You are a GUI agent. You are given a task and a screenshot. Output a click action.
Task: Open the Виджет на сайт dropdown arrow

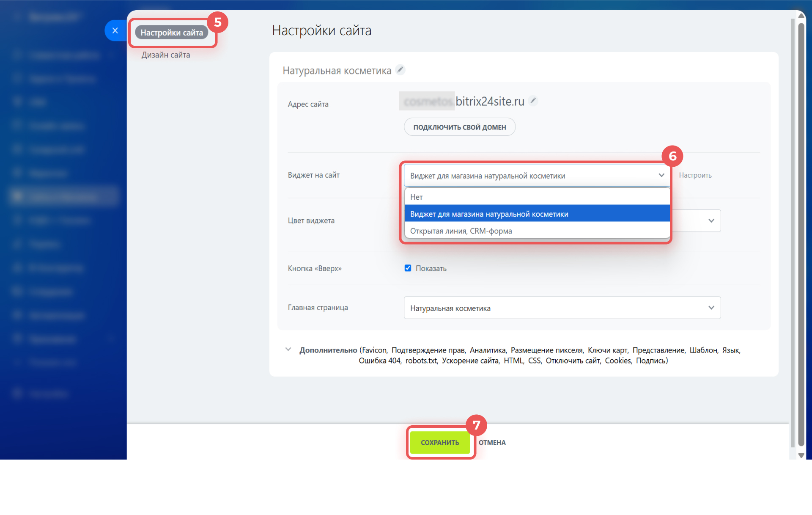pos(661,175)
